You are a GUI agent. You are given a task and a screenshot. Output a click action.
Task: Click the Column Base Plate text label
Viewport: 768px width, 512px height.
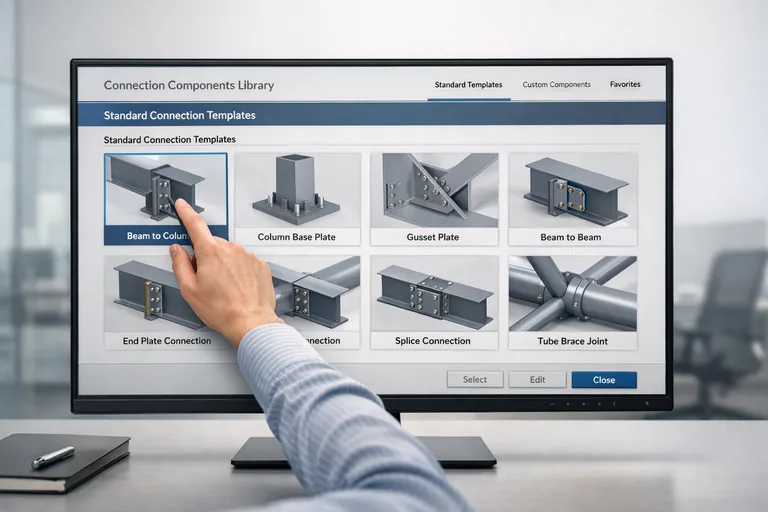coord(297,237)
